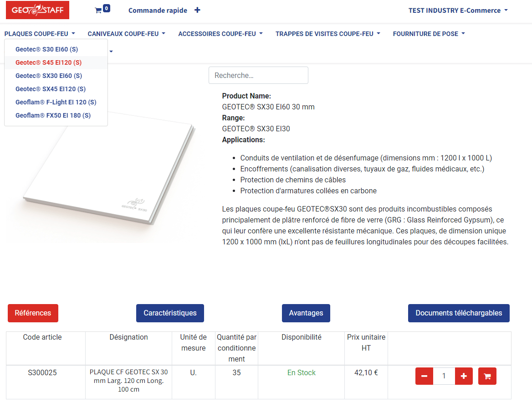
Task: Add PLAQUE CF GEOTEC to cart with red cart icon
Action: point(487,376)
